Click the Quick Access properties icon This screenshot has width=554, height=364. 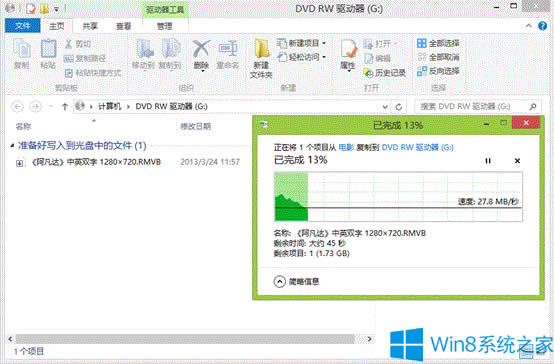tap(31, 9)
